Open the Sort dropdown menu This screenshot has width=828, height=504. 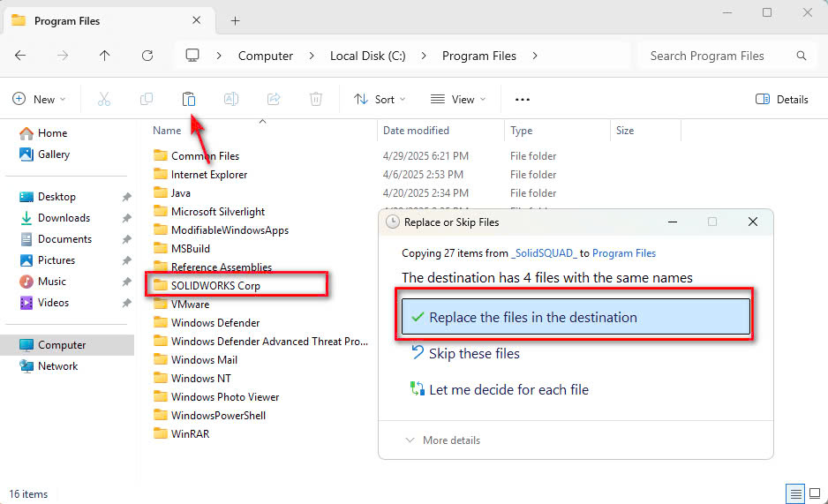tap(380, 99)
